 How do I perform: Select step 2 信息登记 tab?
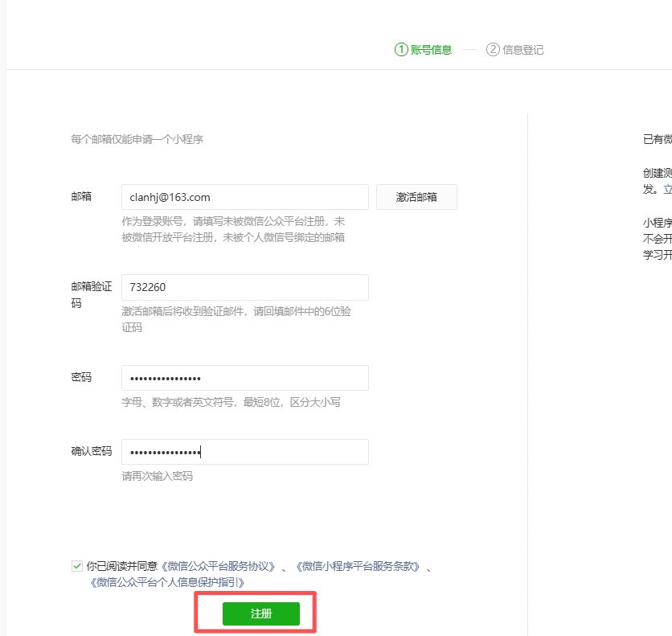pyautogui.click(x=514, y=50)
